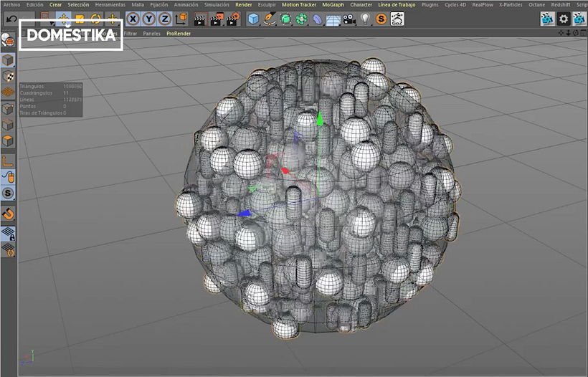This screenshot has height=377, width=588.
Task: Open the viewport Paneles menu
Action: (151, 34)
